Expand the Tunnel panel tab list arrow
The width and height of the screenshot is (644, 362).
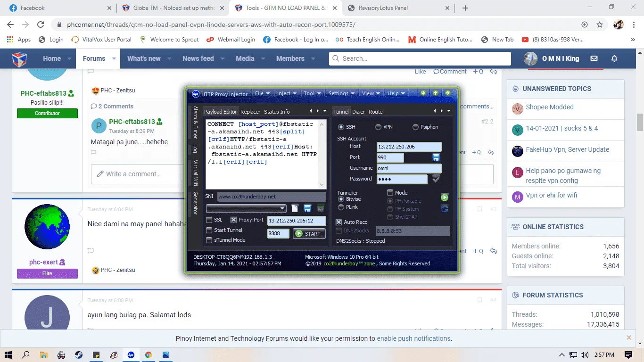[448, 111]
